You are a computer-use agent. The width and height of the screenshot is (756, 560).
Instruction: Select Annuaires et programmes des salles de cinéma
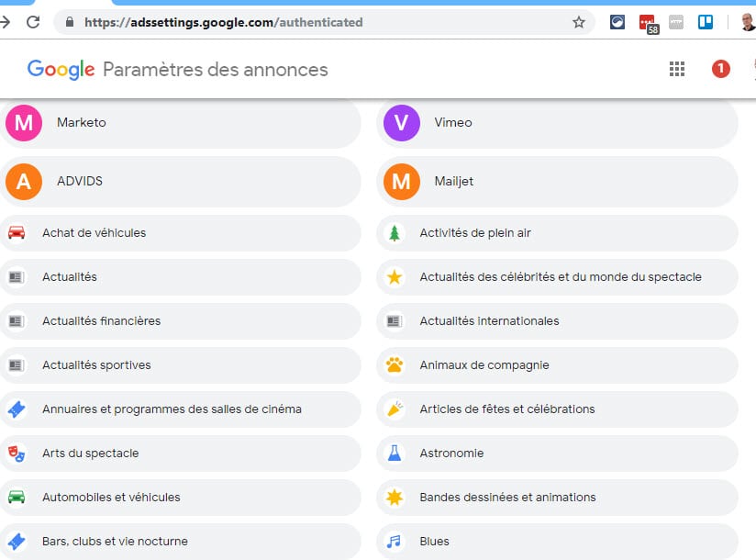pyautogui.click(x=172, y=409)
